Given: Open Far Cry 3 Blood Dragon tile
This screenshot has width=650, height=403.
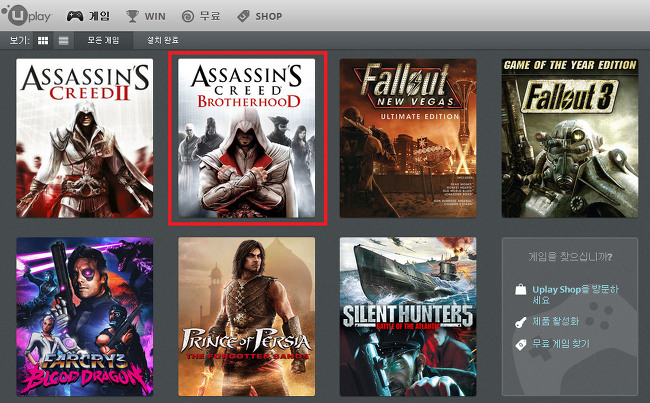Looking at the screenshot, I should (x=85, y=317).
